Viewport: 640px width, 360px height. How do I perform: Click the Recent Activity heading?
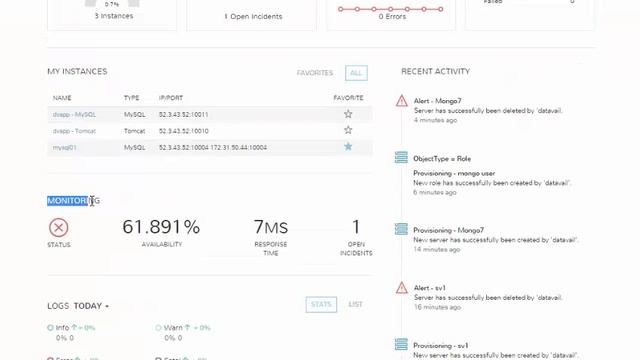[x=436, y=71]
